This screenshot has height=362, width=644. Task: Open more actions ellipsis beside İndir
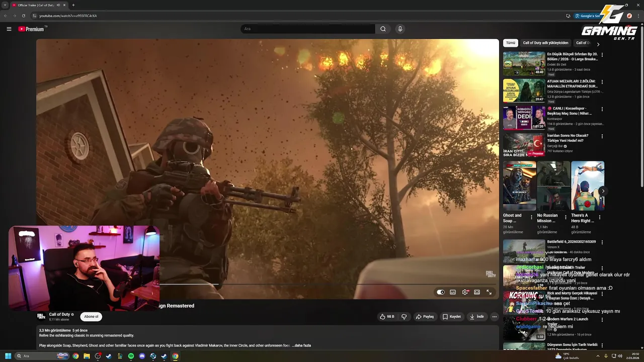pos(495,317)
